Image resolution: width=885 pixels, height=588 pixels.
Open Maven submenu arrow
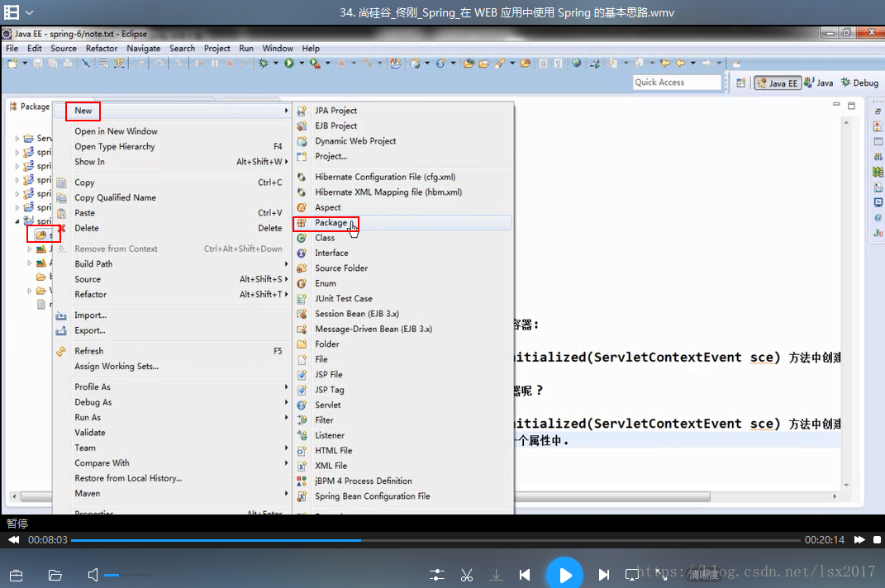tap(286, 494)
